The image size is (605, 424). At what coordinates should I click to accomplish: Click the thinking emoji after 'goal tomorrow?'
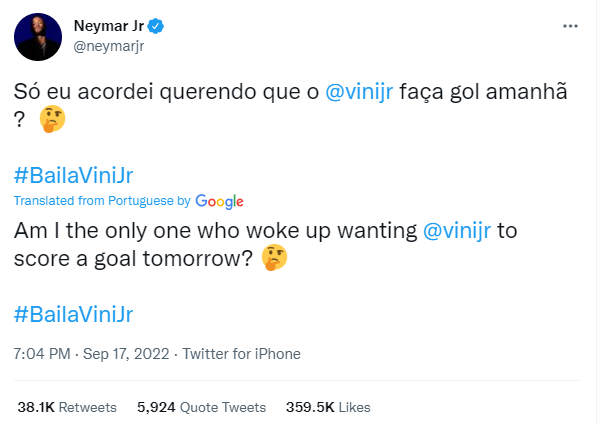pyautogui.click(x=274, y=259)
